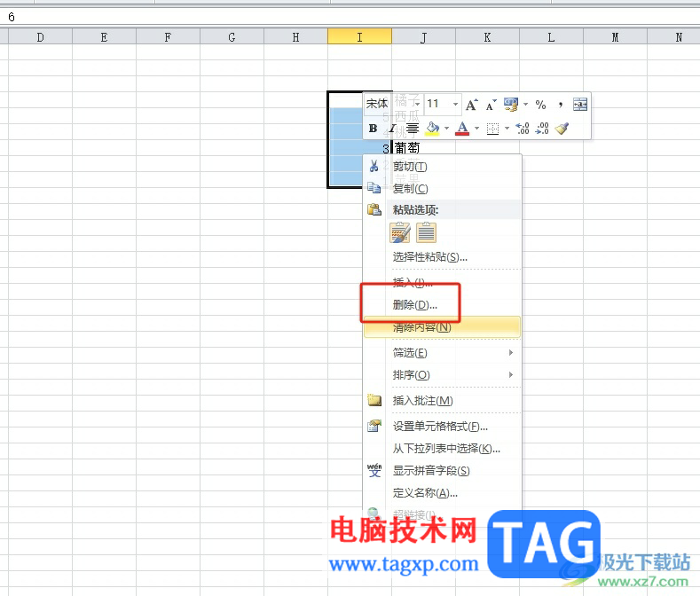Apply accounting number format icon
700x596 pixels.
pyautogui.click(x=511, y=105)
